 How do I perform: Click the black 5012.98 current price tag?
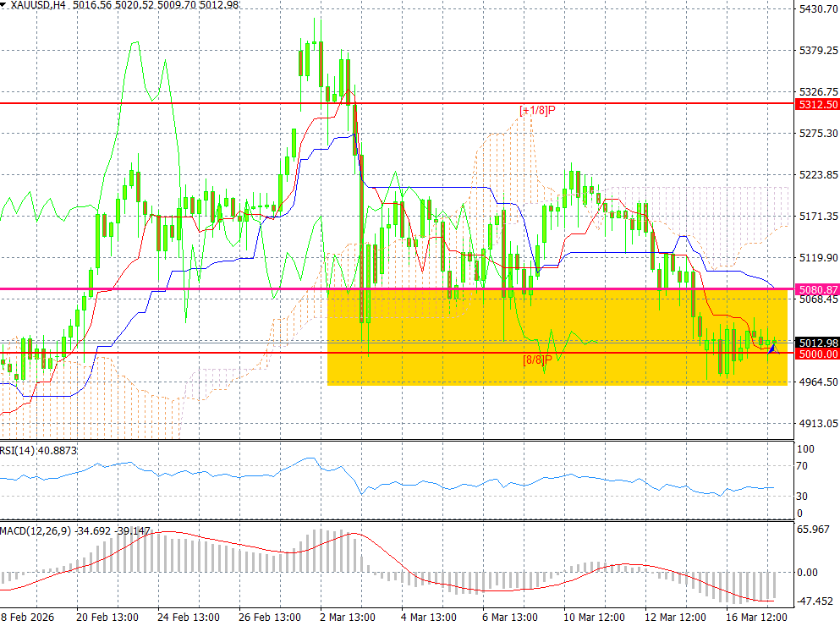tap(818, 343)
